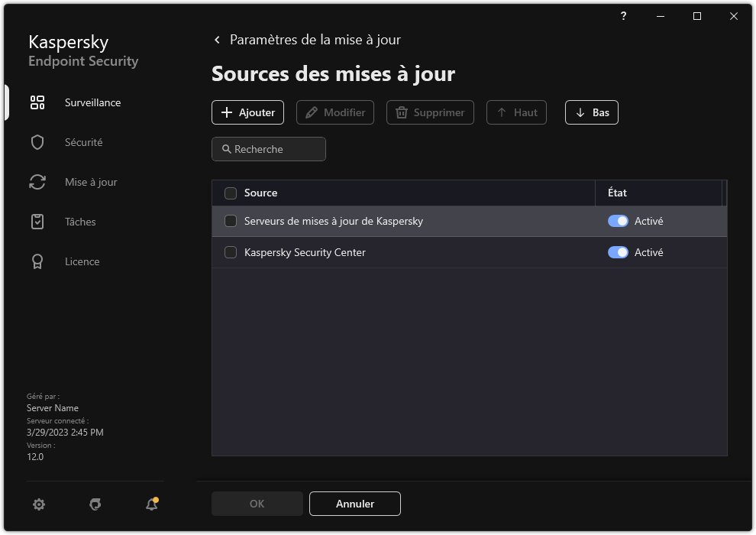The image size is (756, 535).
Task: Click the Ajouter button
Action: coord(247,112)
